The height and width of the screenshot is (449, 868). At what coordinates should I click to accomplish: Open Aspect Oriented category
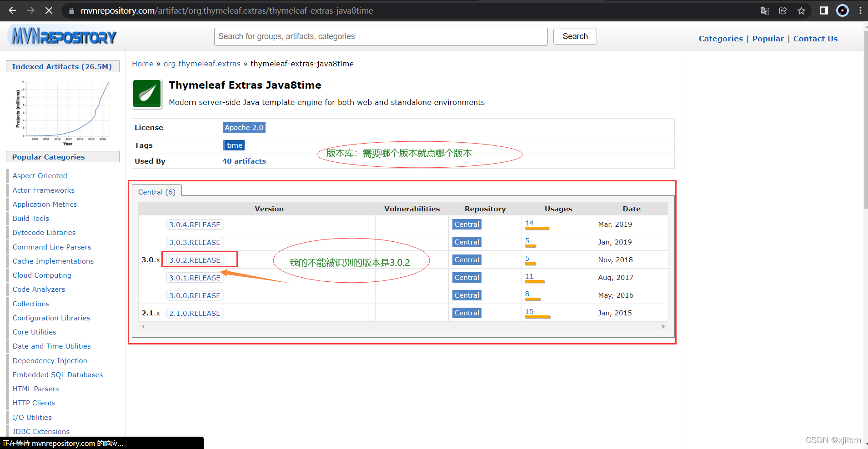click(40, 175)
